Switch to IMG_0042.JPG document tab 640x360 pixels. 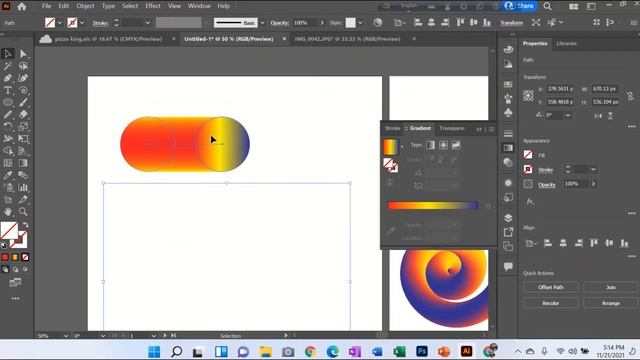347,39
